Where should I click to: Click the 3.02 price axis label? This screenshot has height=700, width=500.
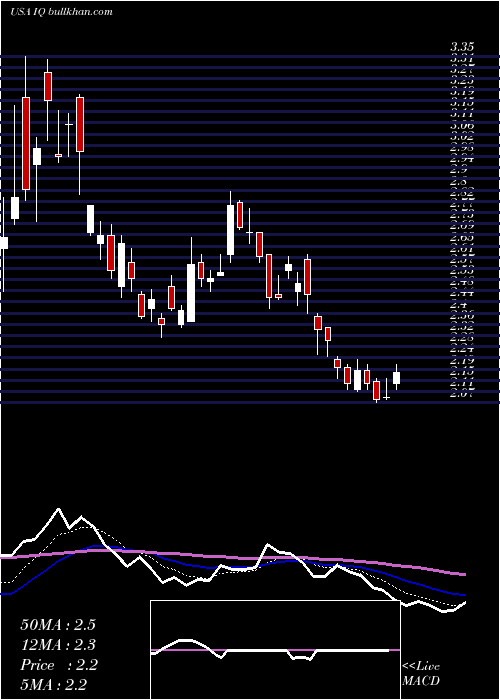tap(462, 137)
